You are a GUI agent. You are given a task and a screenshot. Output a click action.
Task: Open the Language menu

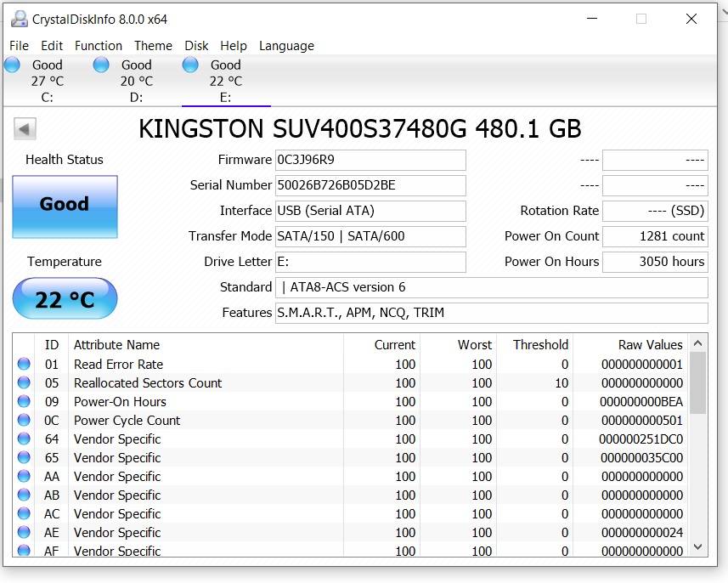286,46
